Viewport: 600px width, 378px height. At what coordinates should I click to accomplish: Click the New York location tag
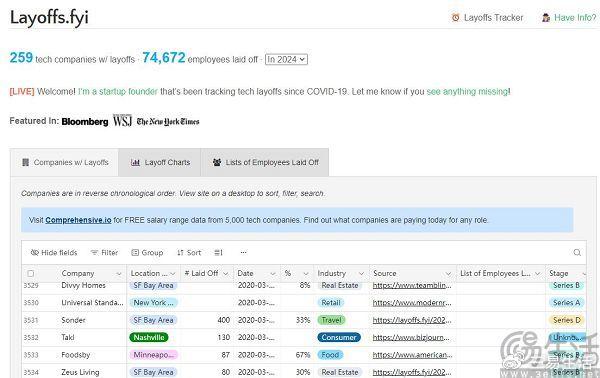coord(153,303)
